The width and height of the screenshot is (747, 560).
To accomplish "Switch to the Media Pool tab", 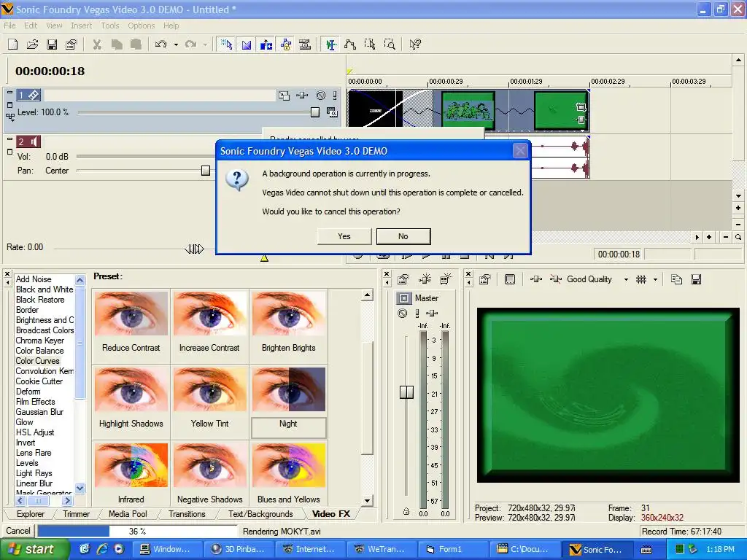I will coord(128,514).
